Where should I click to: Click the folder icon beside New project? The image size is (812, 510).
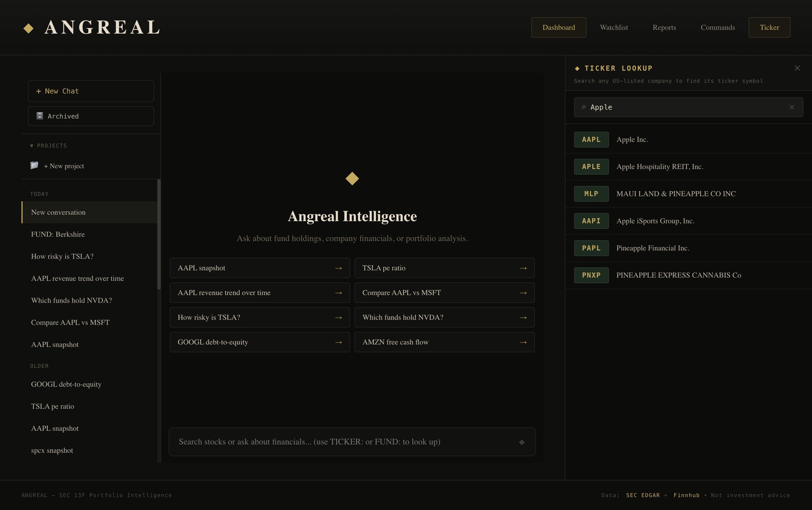[34, 165]
